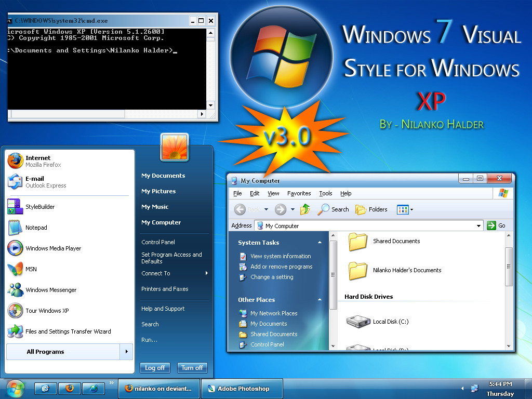
Task: Open My Music in Start menu
Action: tap(155, 207)
